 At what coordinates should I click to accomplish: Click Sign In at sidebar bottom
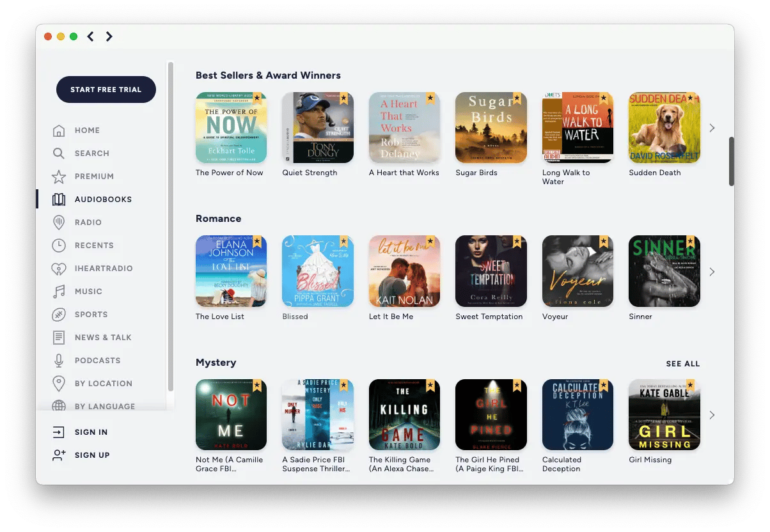point(91,432)
